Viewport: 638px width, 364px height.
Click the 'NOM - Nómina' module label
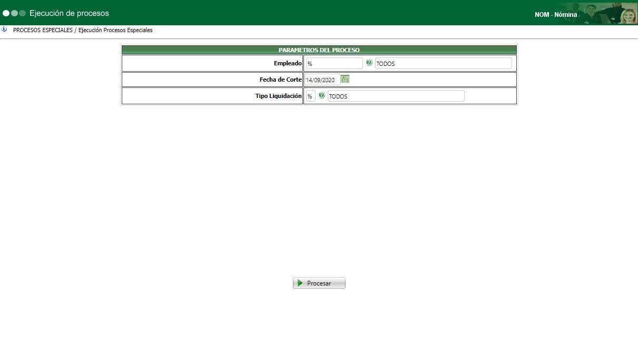pyautogui.click(x=556, y=15)
